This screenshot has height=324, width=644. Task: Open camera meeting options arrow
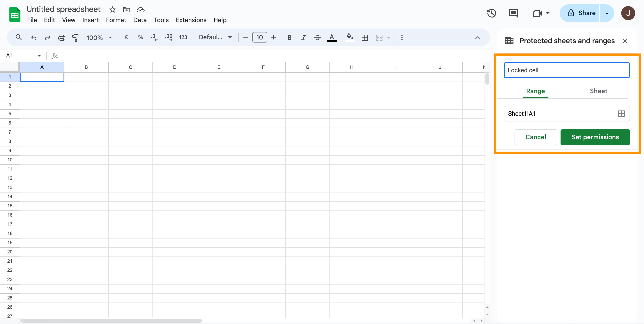tap(548, 13)
